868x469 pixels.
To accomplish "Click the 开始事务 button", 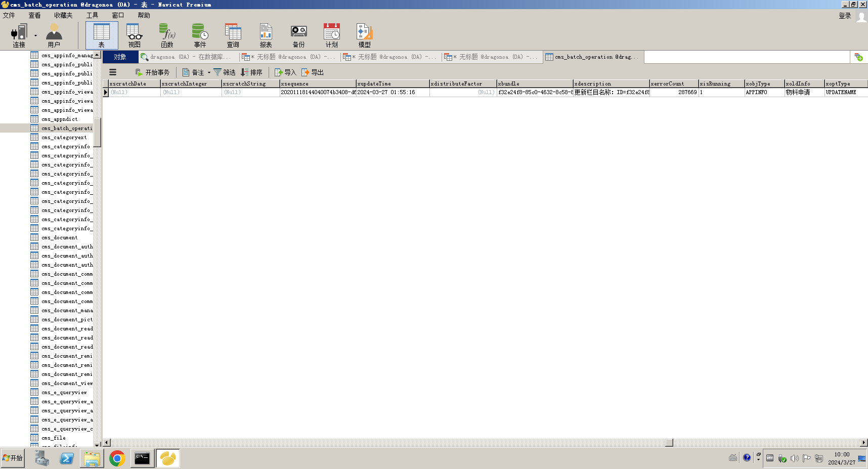I will tap(152, 72).
